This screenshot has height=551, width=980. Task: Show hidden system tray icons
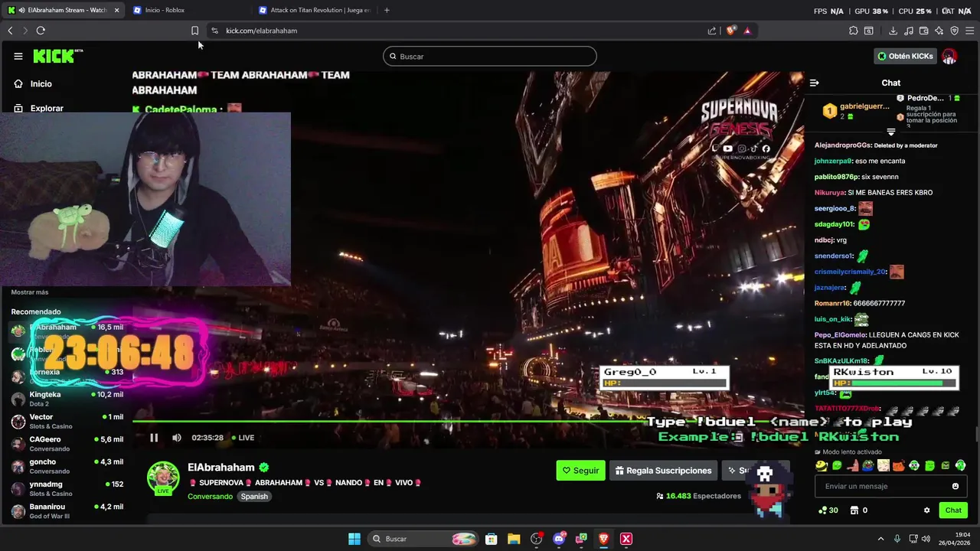[880, 539]
